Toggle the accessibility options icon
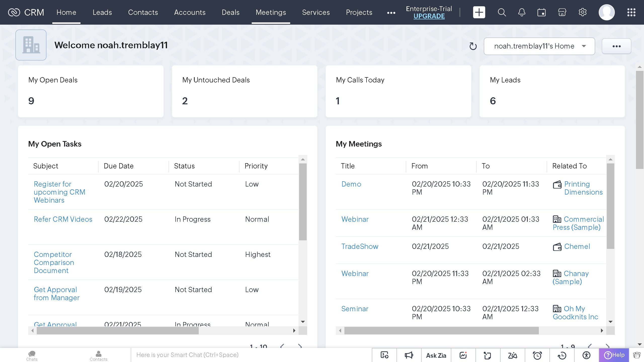The image size is (644, 362). click(x=586, y=355)
